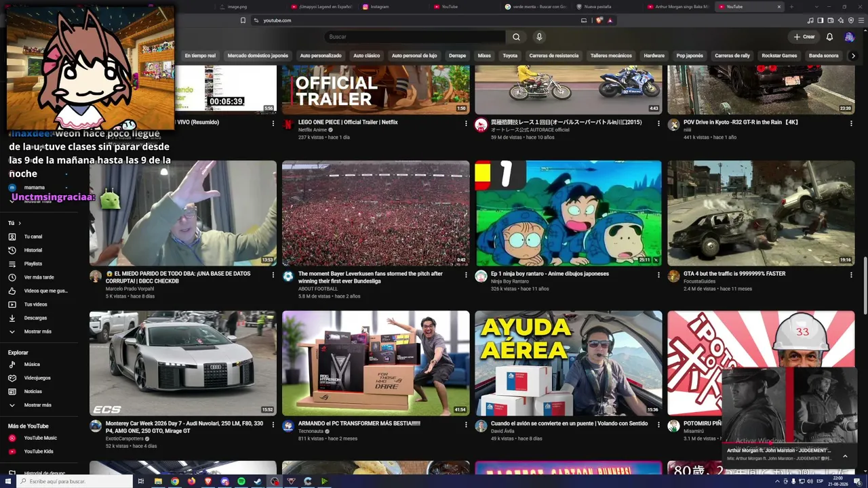Click the Windows taskbar search box
The image size is (868, 488).
(75, 481)
